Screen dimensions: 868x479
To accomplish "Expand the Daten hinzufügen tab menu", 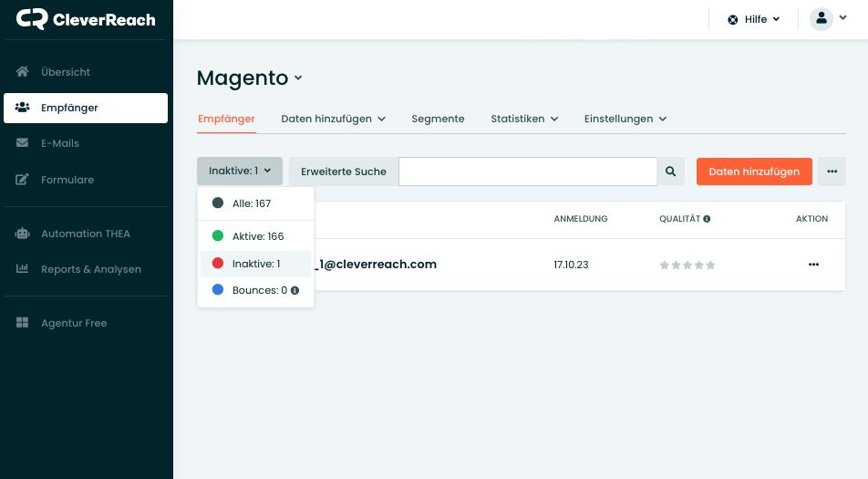I will [x=334, y=119].
